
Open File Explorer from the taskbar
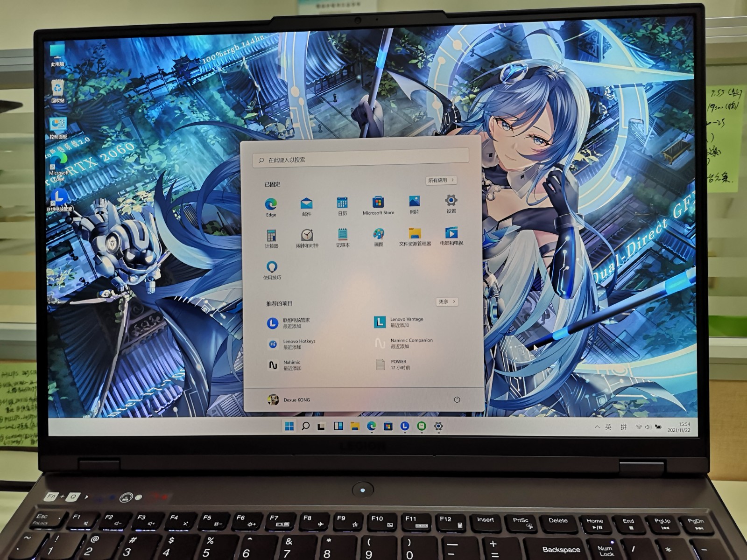pyautogui.click(x=355, y=426)
